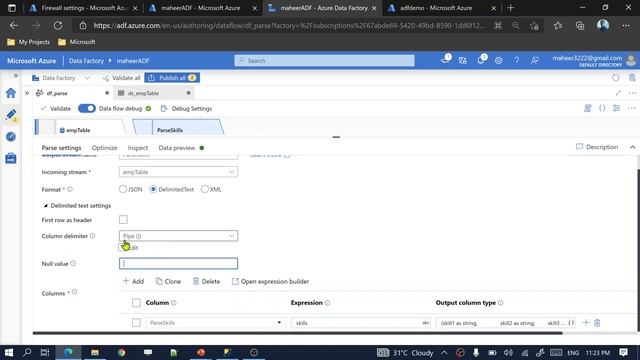The width and height of the screenshot is (640, 360).
Task: Click the Validate all button
Action: 121,78
